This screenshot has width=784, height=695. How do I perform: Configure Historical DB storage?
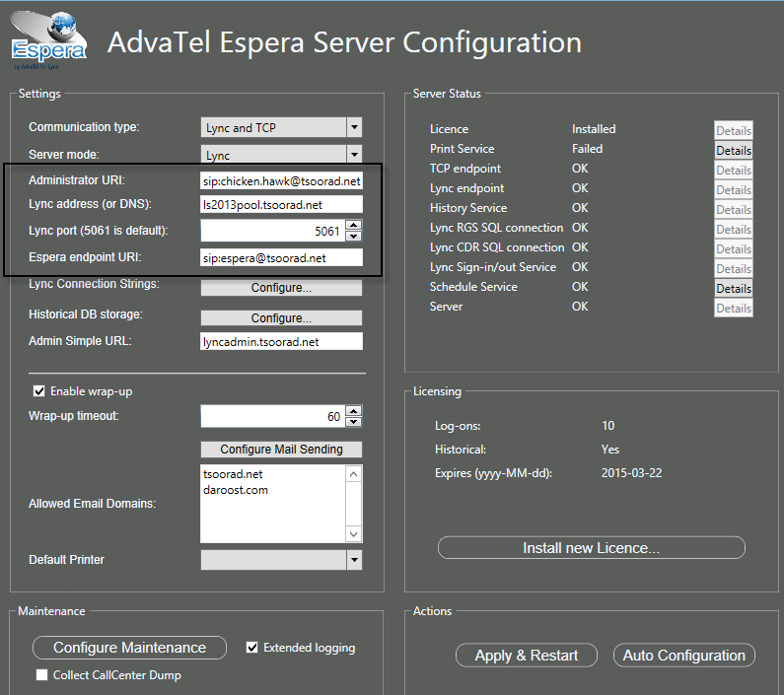pos(281,318)
